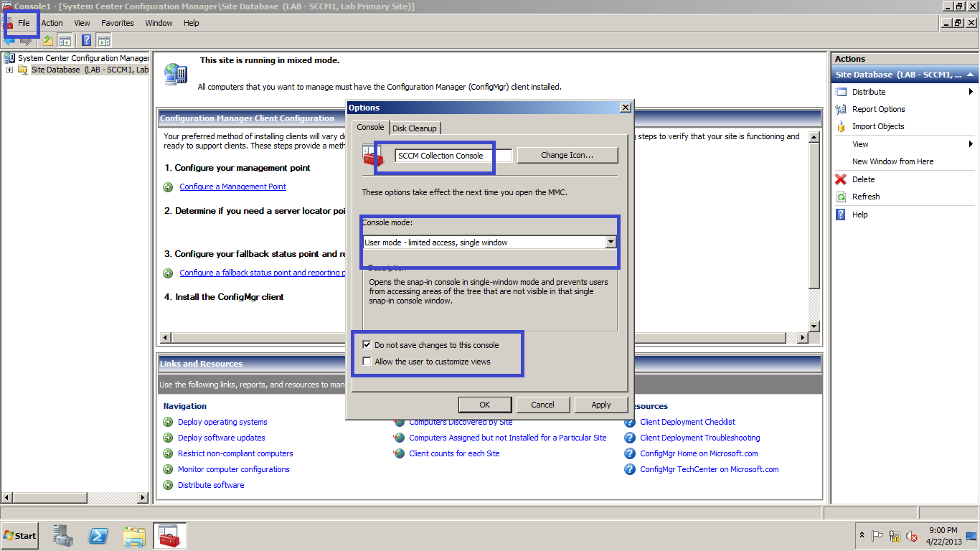
Task: Click the red toolbox MMC taskbar icon
Action: point(169,536)
